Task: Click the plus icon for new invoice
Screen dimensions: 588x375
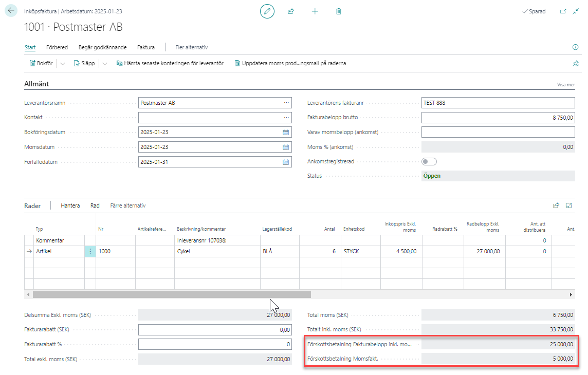Action: [x=315, y=11]
